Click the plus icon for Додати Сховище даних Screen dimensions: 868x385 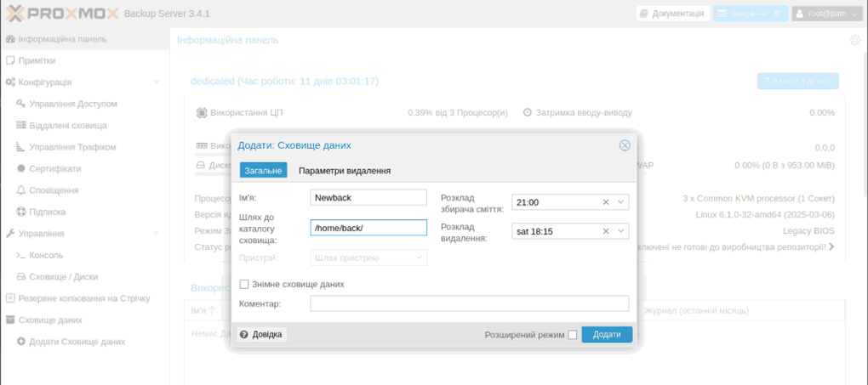click(21, 342)
